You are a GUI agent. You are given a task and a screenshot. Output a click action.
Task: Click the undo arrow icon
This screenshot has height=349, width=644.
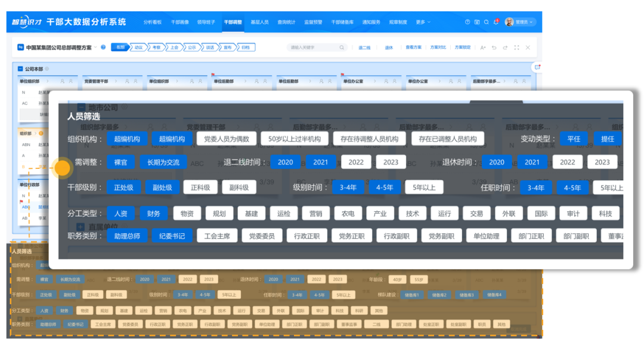point(494,48)
